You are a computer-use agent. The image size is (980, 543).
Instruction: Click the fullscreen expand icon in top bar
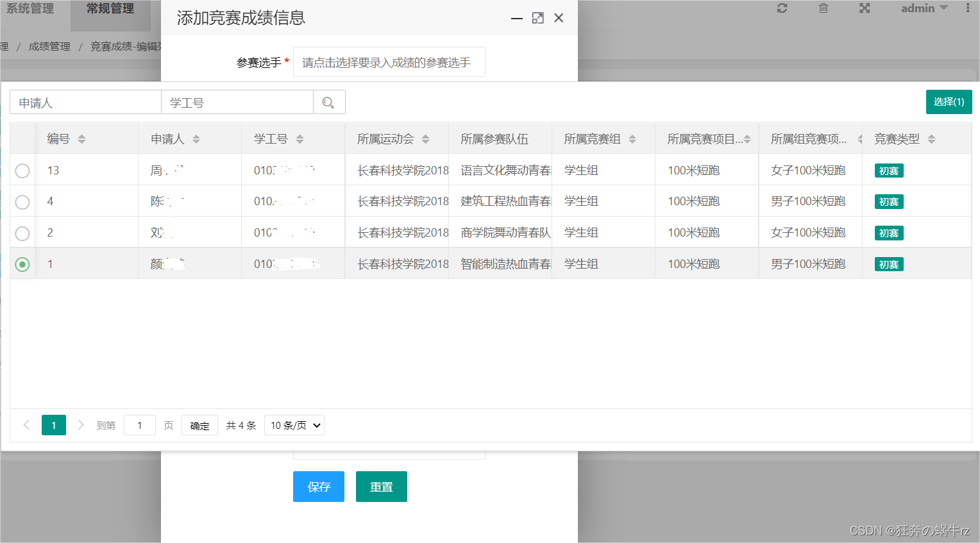point(865,8)
